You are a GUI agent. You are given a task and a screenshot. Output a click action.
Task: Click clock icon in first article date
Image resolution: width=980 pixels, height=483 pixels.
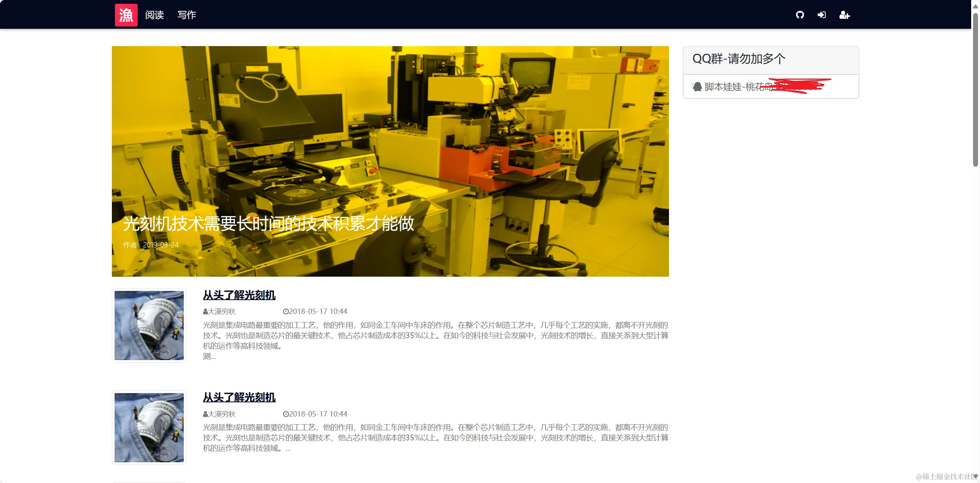(286, 312)
